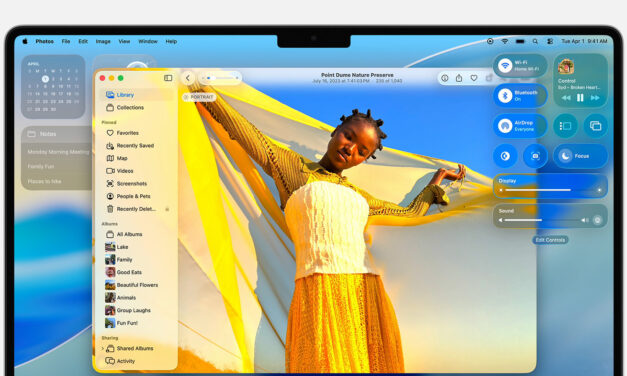Open People & Pets in the sidebar
This screenshot has height=376, width=627.
pyautogui.click(x=136, y=196)
